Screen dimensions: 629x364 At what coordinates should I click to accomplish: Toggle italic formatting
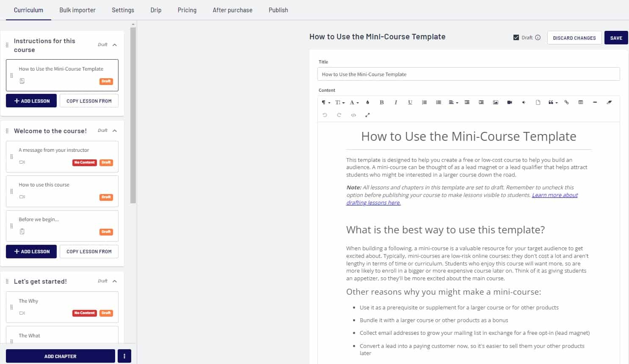(396, 102)
